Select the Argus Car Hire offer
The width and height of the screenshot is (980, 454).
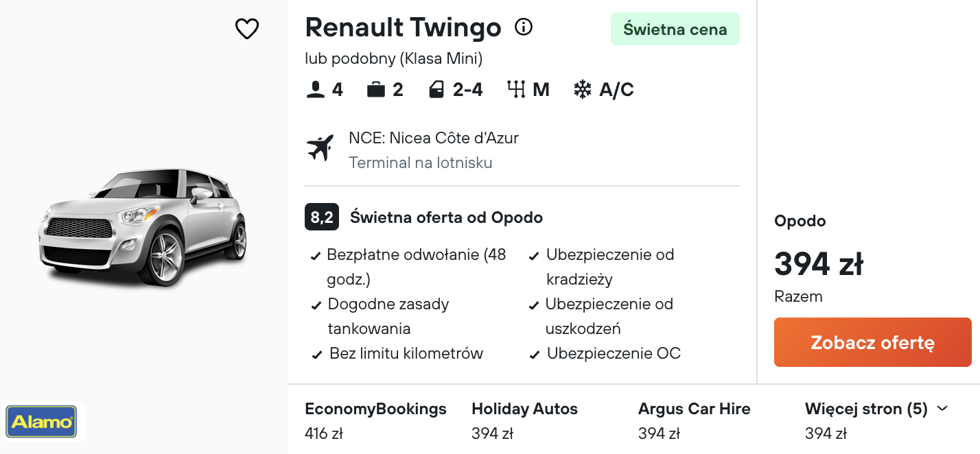pyautogui.click(x=694, y=420)
